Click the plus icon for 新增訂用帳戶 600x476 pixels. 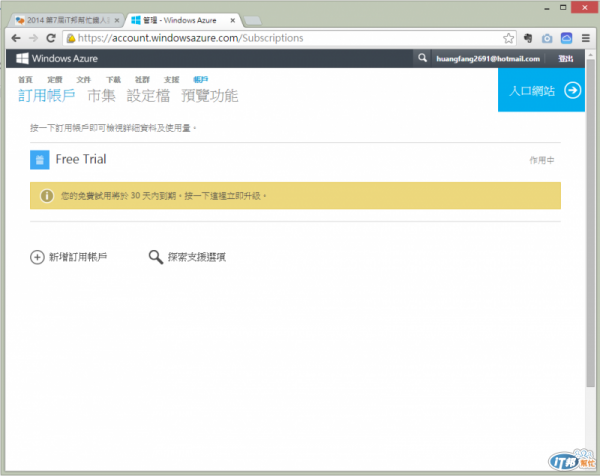click(x=37, y=257)
